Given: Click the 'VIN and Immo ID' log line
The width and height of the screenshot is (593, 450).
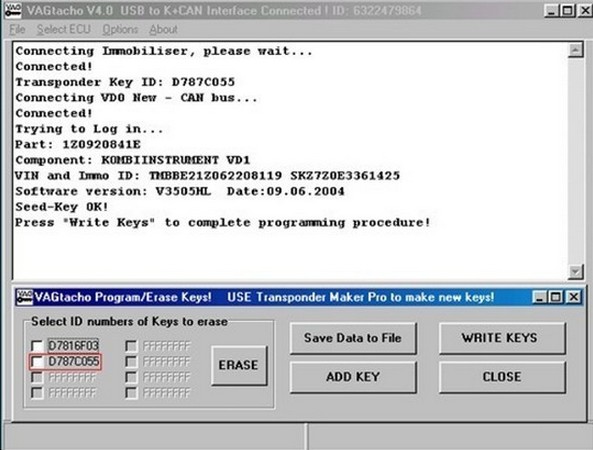Looking at the screenshot, I should 207,176.
